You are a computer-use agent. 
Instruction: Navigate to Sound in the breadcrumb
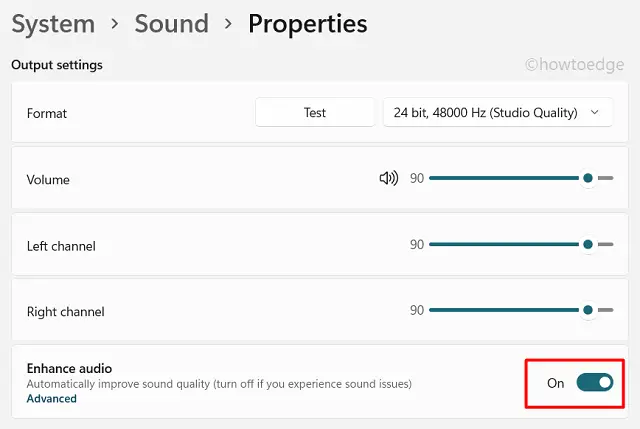click(x=172, y=23)
